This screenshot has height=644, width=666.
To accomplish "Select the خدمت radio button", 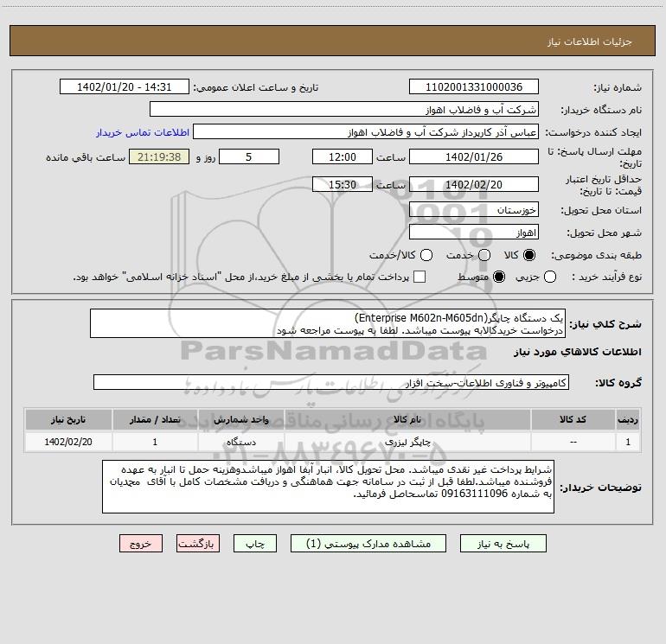I will point(484,255).
